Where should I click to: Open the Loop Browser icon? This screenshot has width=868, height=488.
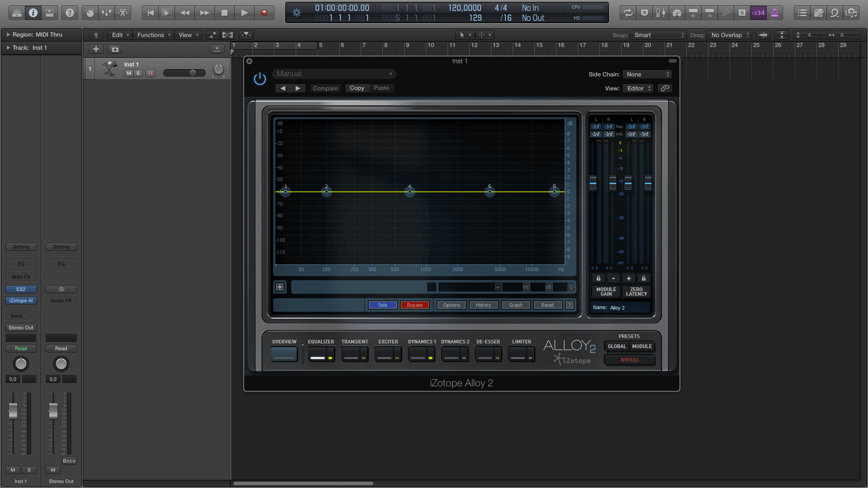point(835,13)
